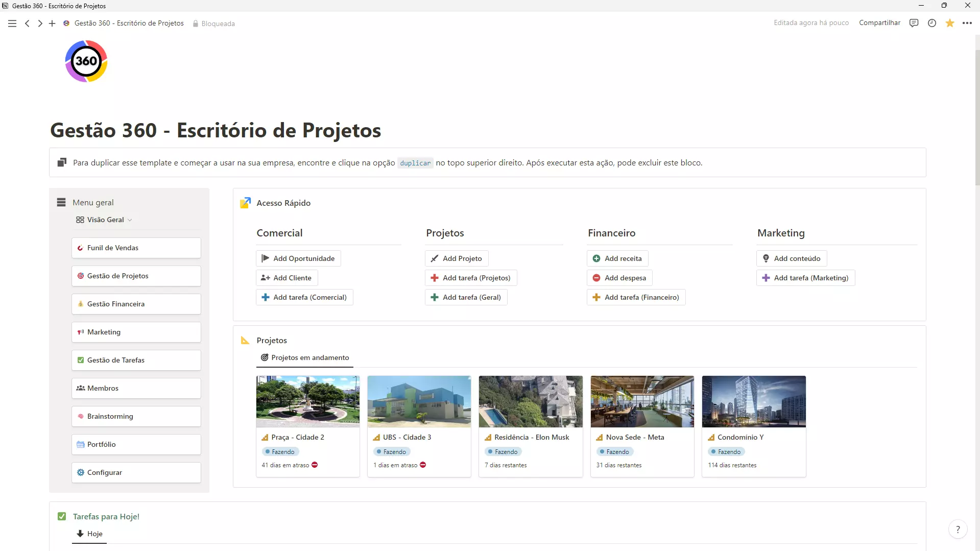Click Add tarefa (Financeiro) button
980x551 pixels.
point(636,297)
